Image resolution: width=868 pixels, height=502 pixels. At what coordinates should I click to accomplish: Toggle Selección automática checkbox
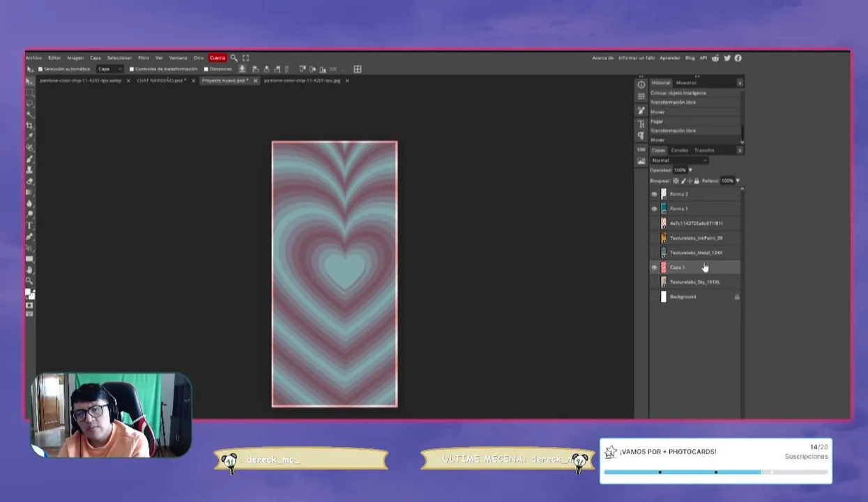(x=40, y=69)
